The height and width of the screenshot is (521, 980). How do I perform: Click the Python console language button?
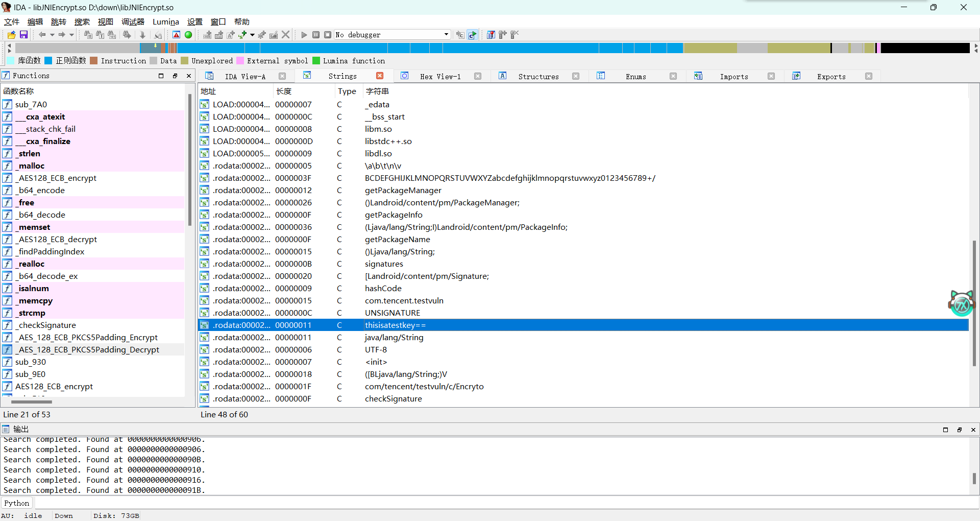[x=17, y=503]
